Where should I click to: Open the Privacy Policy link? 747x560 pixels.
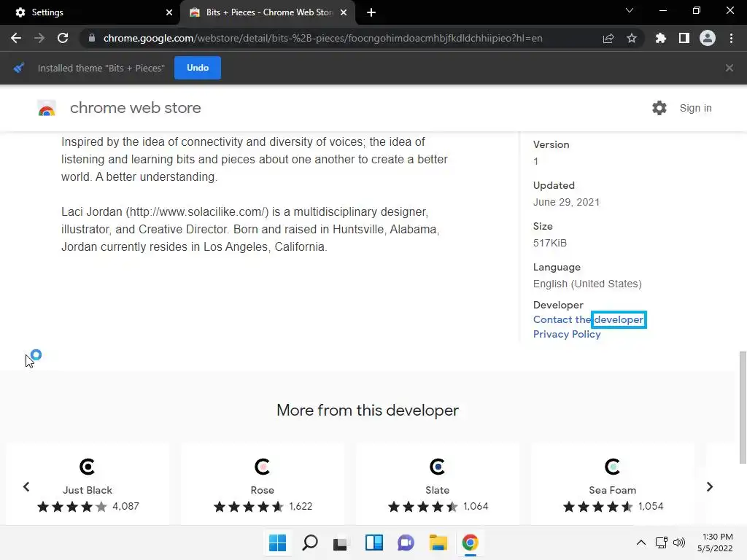[567, 334]
